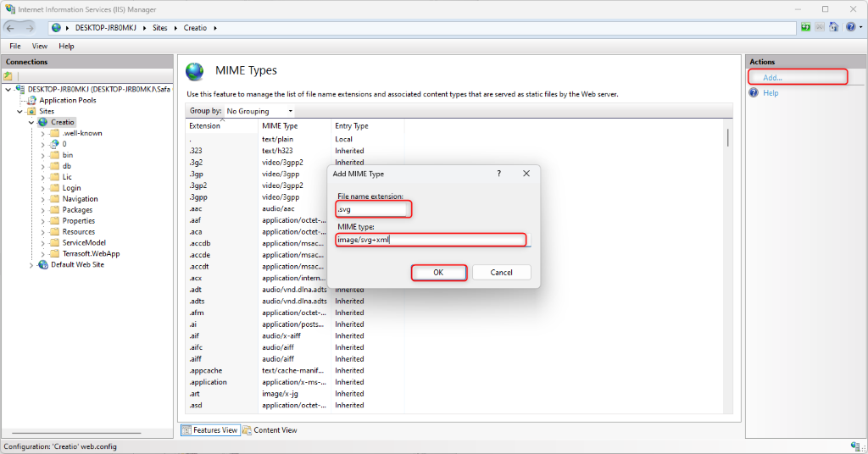Click the '0' application icon in tree

pyautogui.click(x=54, y=144)
